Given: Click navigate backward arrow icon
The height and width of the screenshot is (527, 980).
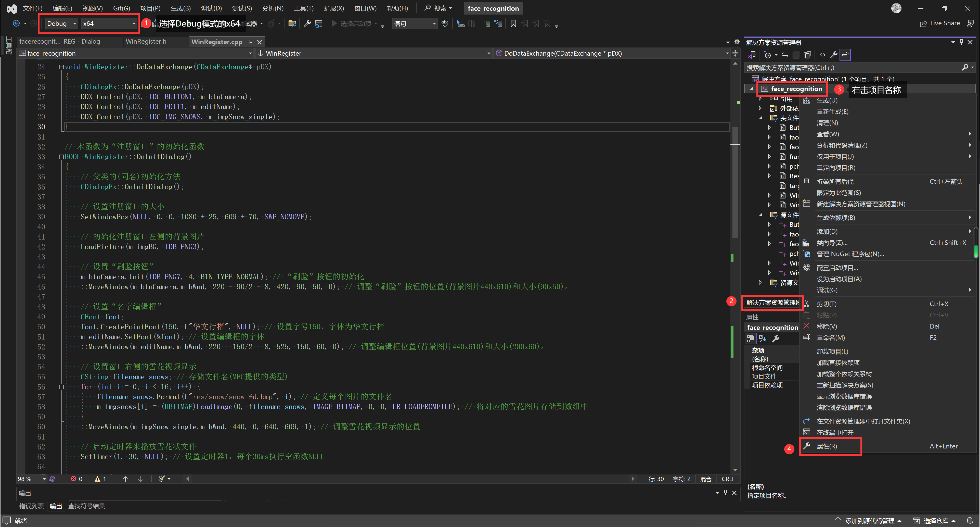Looking at the screenshot, I should [x=16, y=24].
